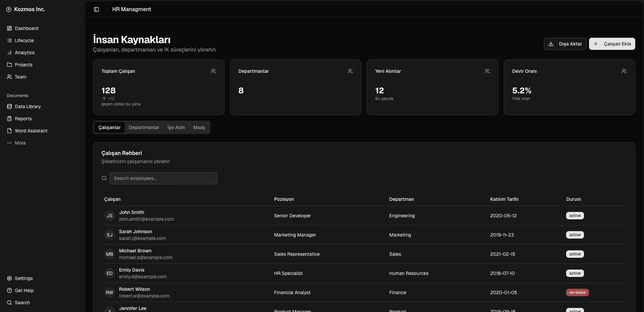Click the Data Library database icon
Viewport: 644px width, 312px height.
9,106
